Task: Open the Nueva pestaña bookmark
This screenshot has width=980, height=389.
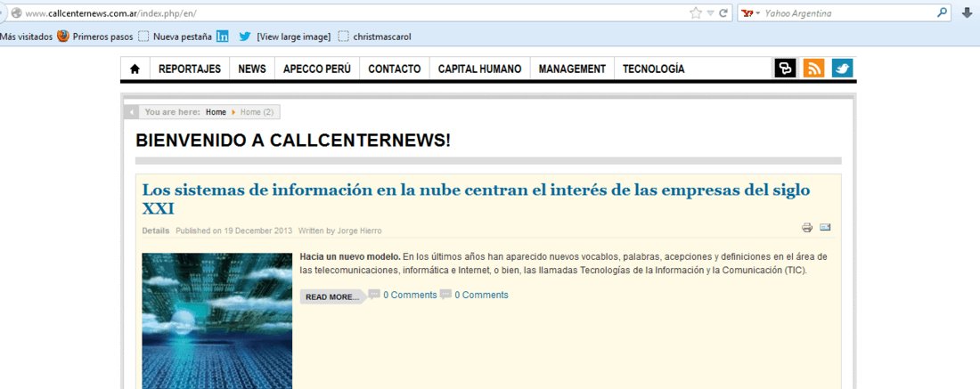Action: click(x=182, y=36)
